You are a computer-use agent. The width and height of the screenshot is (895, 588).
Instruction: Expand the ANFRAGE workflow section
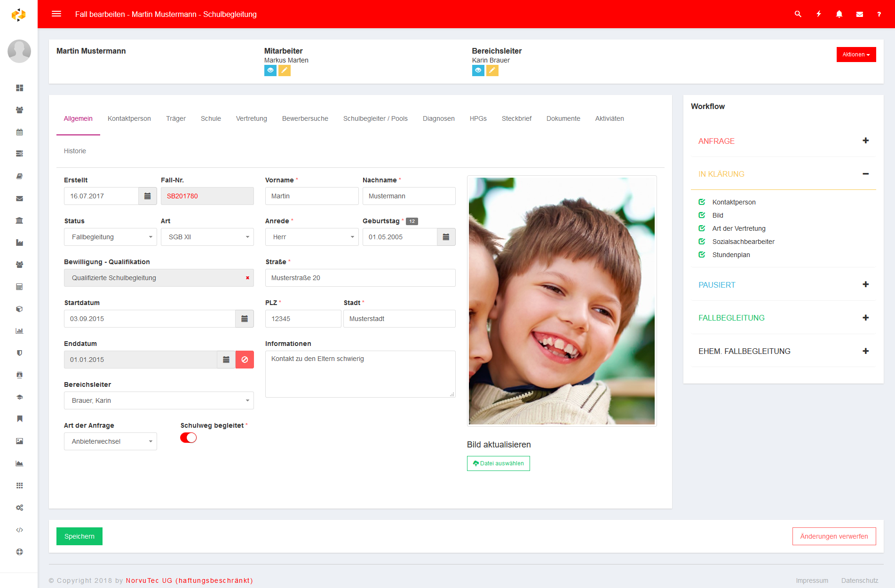pos(865,141)
